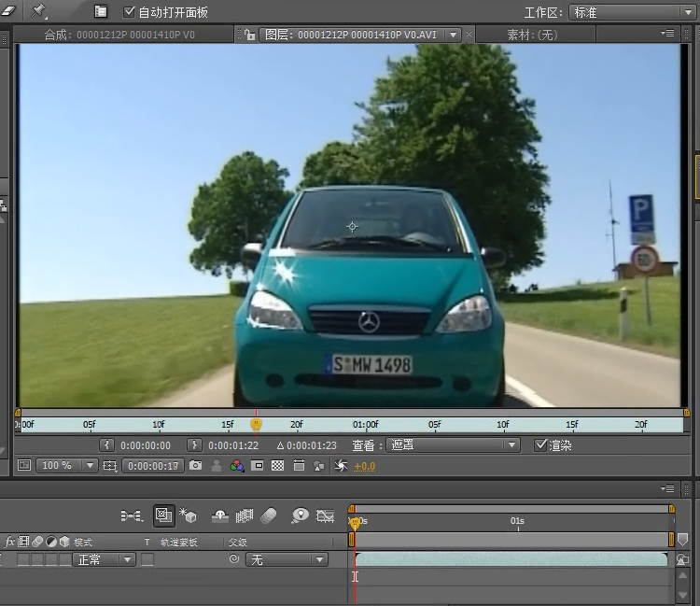Open the composition mini-flowchart icon
700x606 pixels.
pos(133,515)
